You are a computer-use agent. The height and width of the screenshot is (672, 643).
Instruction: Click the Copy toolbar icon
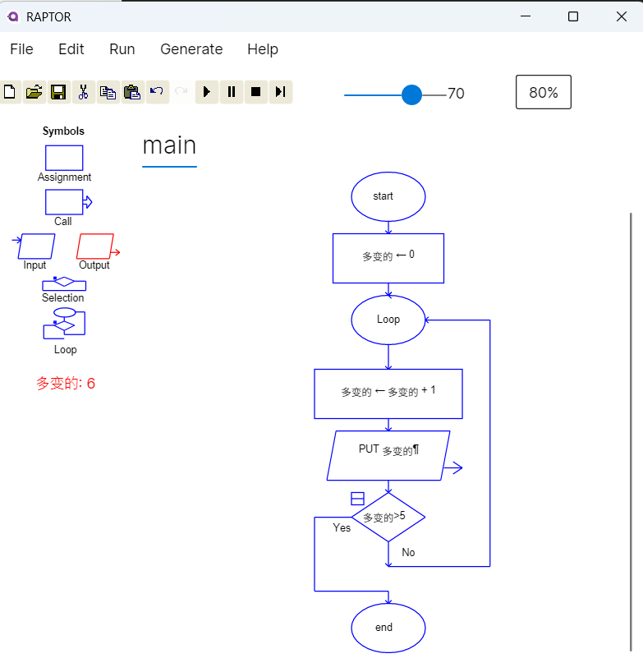[x=108, y=92]
